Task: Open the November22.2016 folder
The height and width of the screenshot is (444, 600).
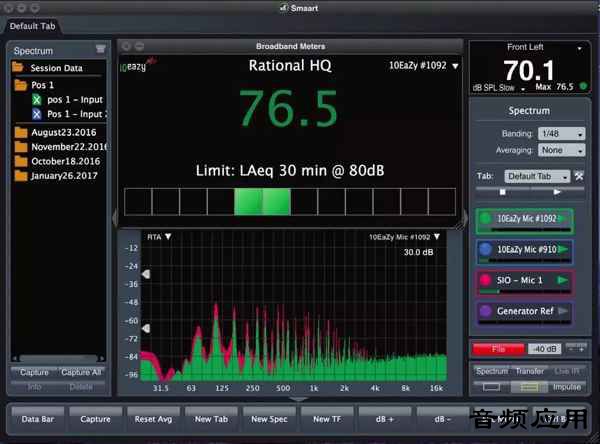Action: point(60,147)
